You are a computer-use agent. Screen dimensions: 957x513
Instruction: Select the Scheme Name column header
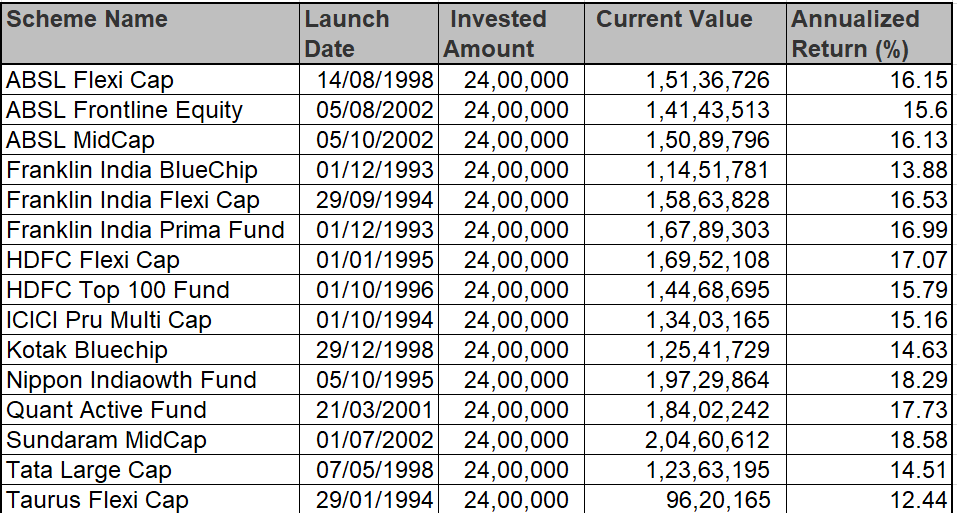[150, 34]
